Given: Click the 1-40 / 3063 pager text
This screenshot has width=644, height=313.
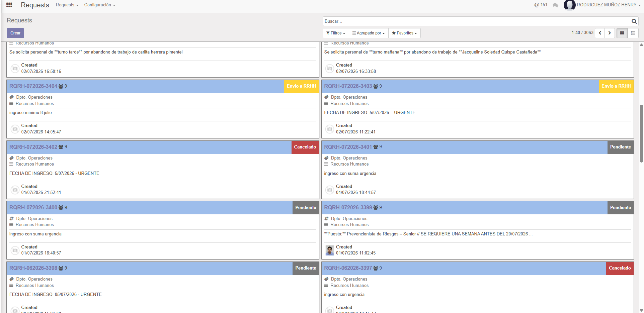Looking at the screenshot, I should click(x=582, y=33).
